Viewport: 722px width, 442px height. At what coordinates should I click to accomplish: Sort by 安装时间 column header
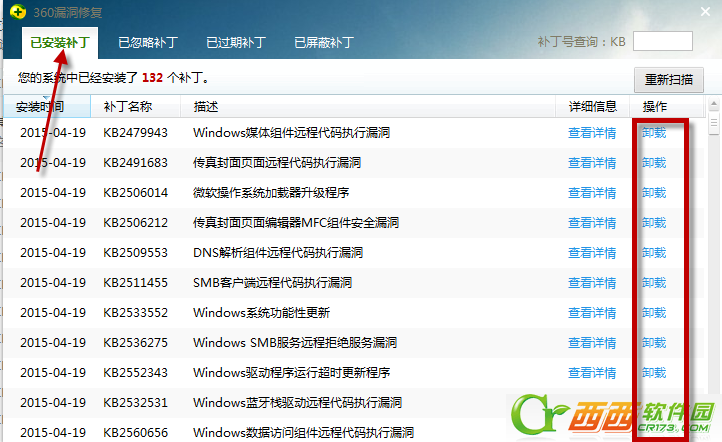pyautogui.click(x=47, y=107)
